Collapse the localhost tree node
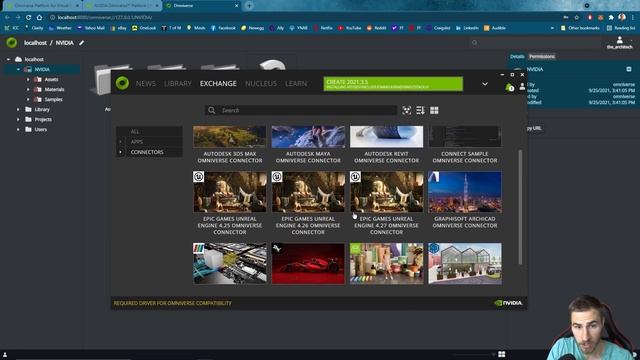640x360 pixels. [8, 60]
